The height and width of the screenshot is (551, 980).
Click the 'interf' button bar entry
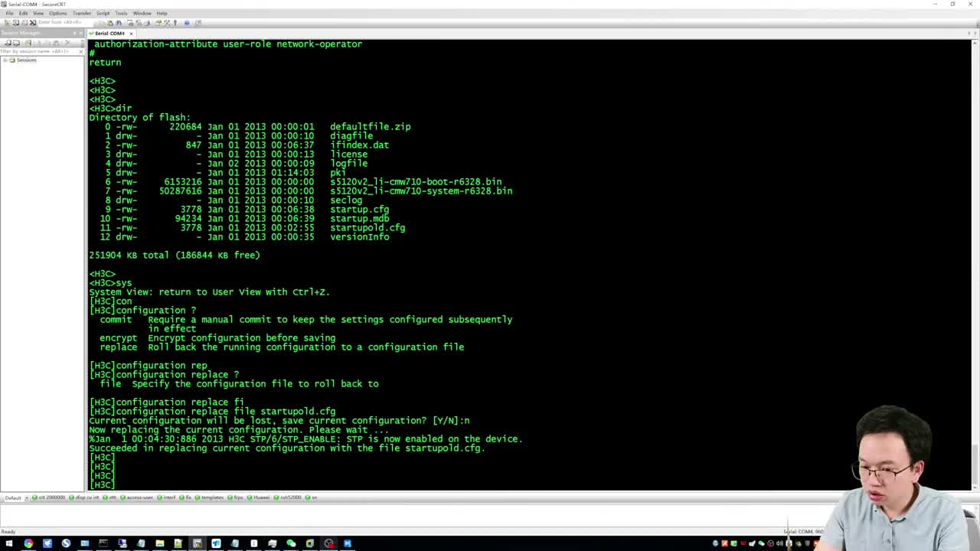166,497
